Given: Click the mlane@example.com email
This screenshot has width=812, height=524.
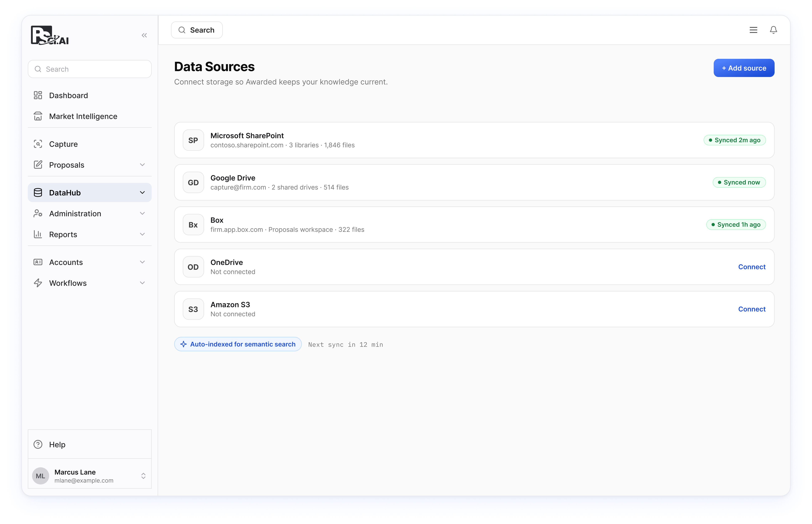Looking at the screenshot, I should [x=84, y=481].
